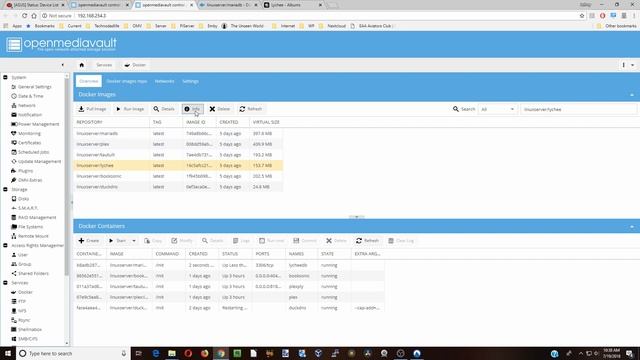
Task: Click Windows Start button
Action: pyautogui.click(x=8, y=353)
